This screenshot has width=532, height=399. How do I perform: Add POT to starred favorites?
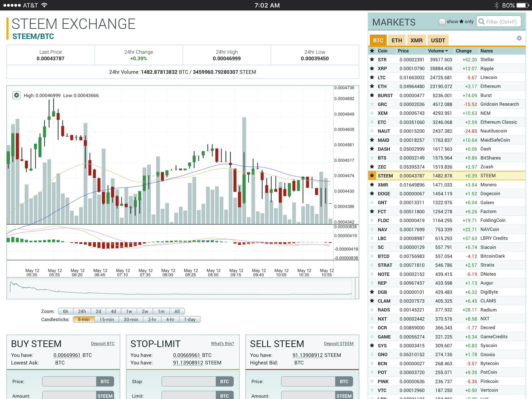click(x=372, y=372)
